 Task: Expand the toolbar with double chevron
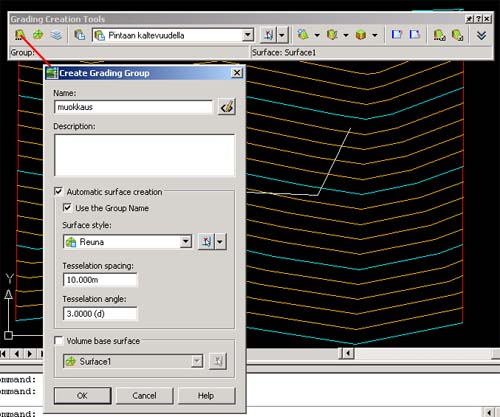[x=481, y=35]
